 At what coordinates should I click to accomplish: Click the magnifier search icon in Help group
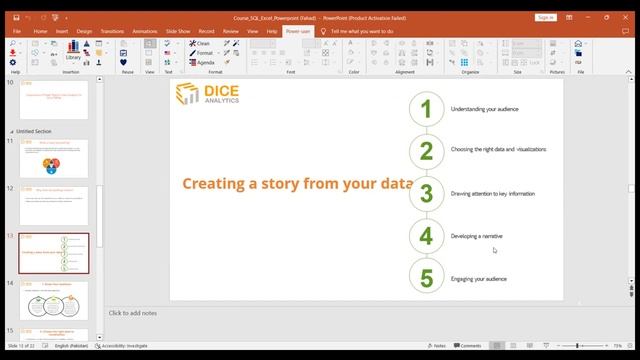pos(13,43)
